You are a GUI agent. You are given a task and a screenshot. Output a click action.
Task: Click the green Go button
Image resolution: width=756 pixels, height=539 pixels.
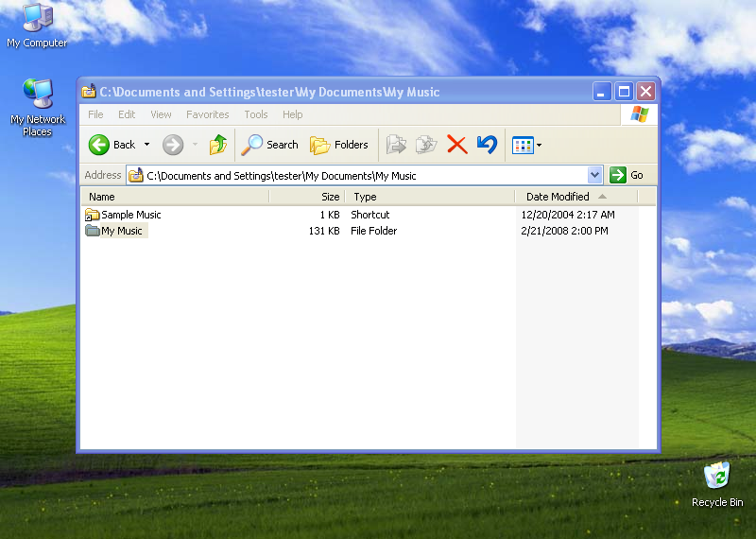click(627, 175)
